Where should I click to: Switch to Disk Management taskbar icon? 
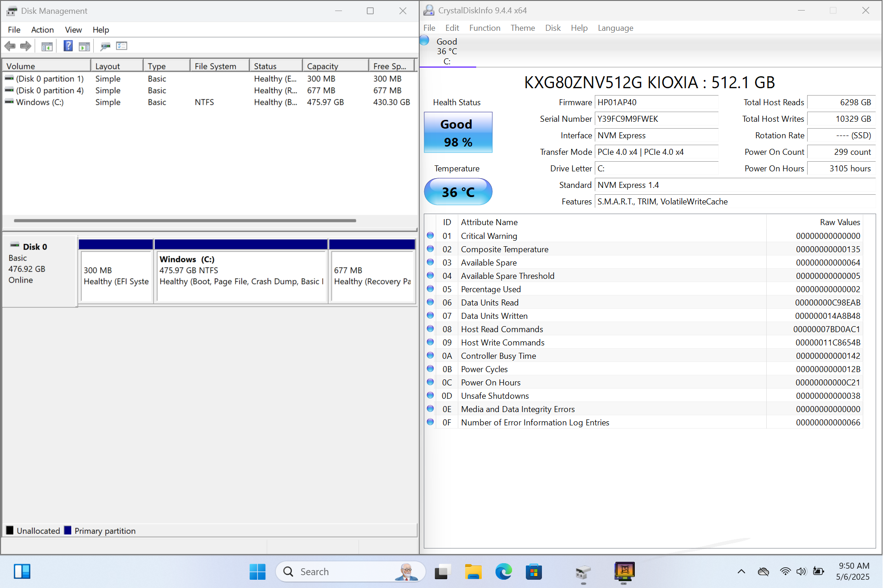[x=583, y=572]
